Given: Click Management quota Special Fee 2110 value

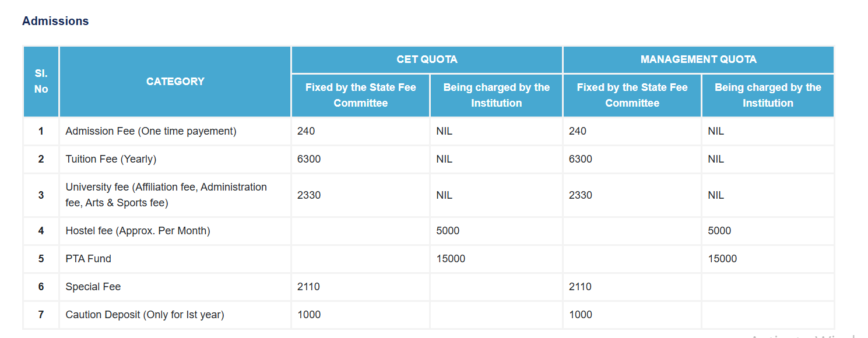Looking at the screenshot, I should tap(580, 287).
